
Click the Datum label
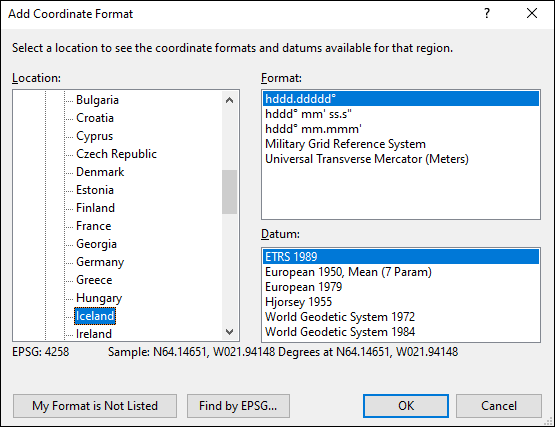click(x=280, y=234)
